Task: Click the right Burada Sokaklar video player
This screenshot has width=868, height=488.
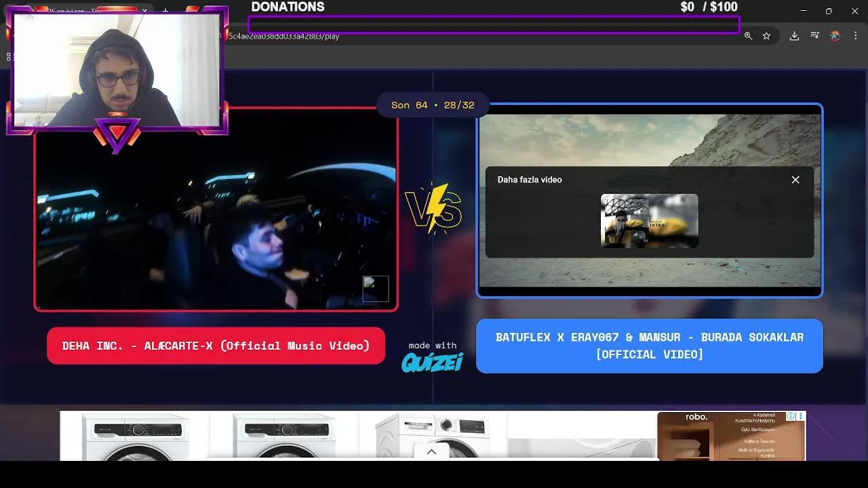Action: point(650,201)
